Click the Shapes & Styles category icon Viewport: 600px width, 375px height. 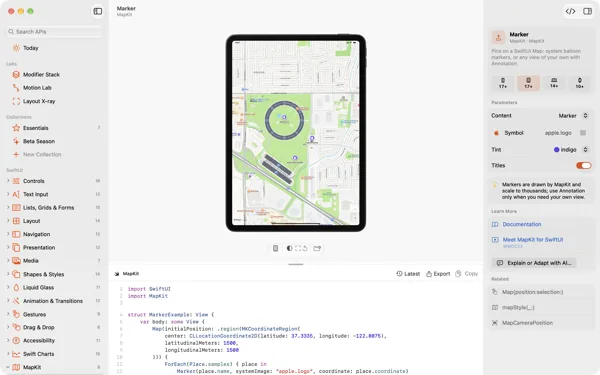[x=16, y=274]
